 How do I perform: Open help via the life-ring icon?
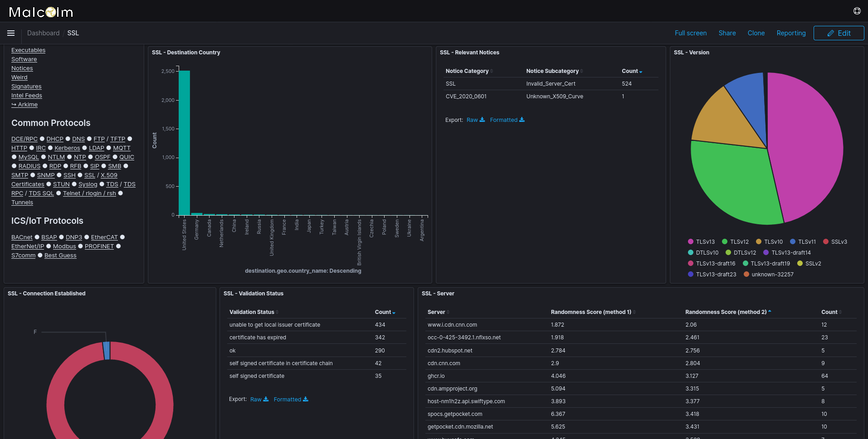[856, 11]
